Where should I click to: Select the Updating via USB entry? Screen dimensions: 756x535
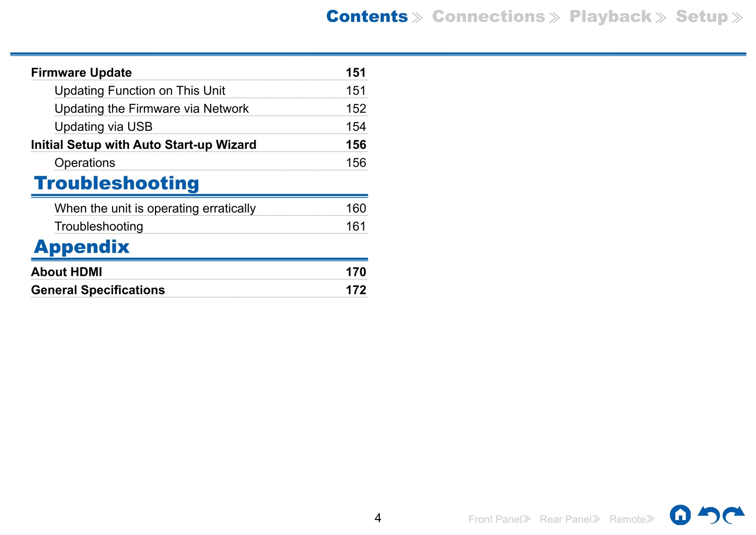point(103,127)
